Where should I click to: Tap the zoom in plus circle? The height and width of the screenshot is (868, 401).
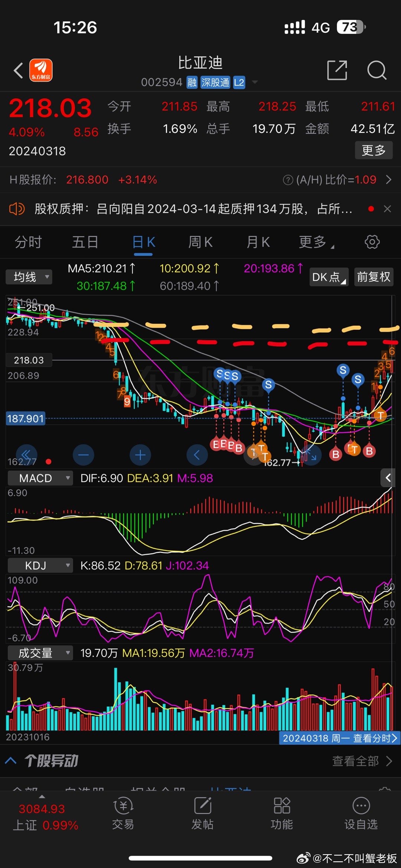140,455
